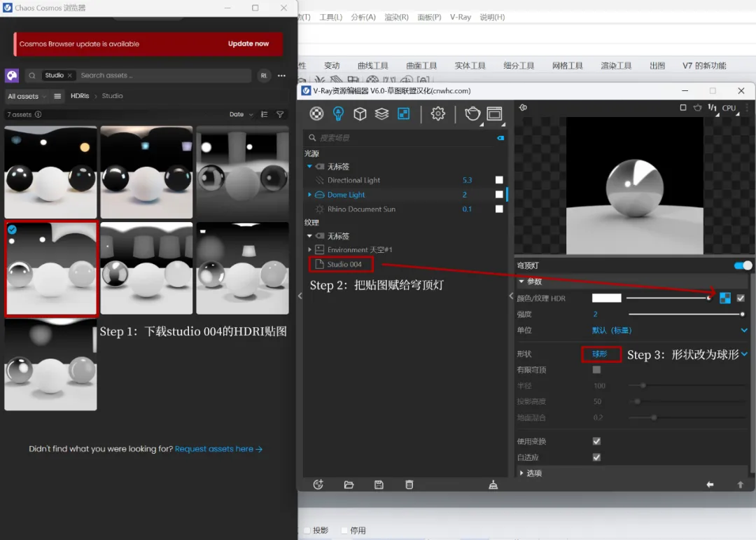Image resolution: width=756 pixels, height=540 pixels.
Task: Open the Render Elements layers icon
Action: pyautogui.click(x=381, y=114)
